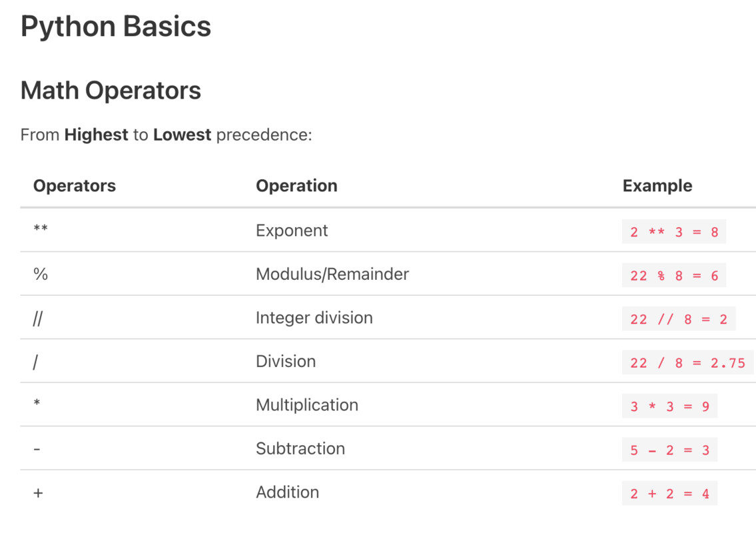Click the Multiplication operation text
Viewport: 756px width, 533px height.
point(307,405)
